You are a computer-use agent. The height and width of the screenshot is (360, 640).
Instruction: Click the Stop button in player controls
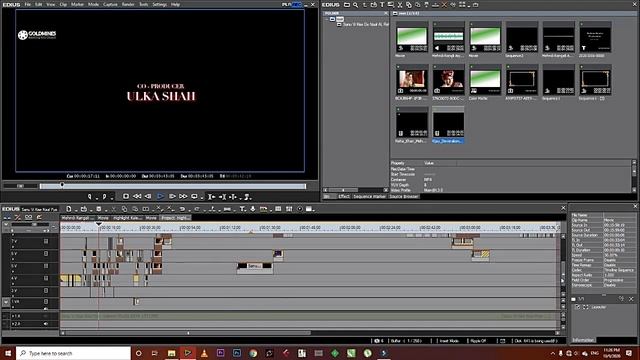(x=126, y=197)
